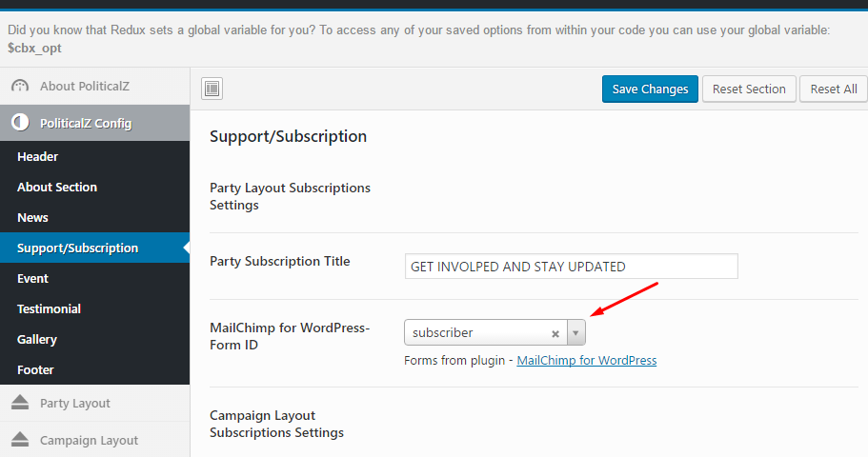The width and height of the screenshot is (868, 457).
Task: Edit the Party Subscription Title field
Action: tap(572, 267)
